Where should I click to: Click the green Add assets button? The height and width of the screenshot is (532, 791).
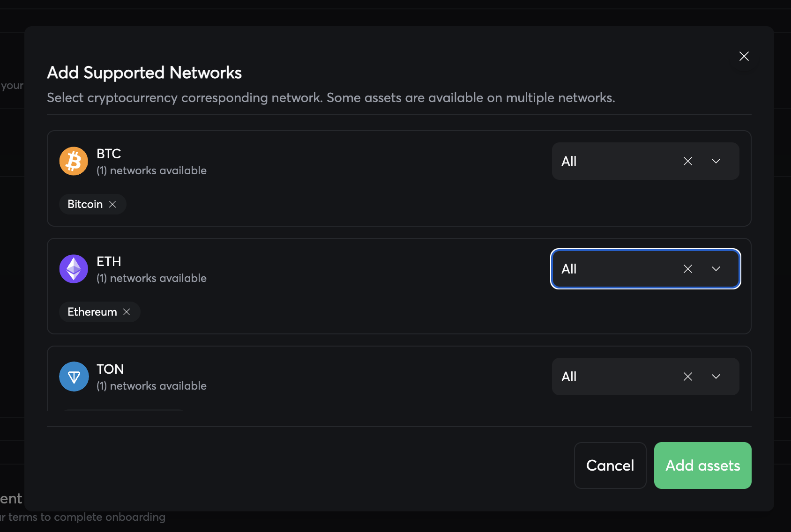coord(702,465)
